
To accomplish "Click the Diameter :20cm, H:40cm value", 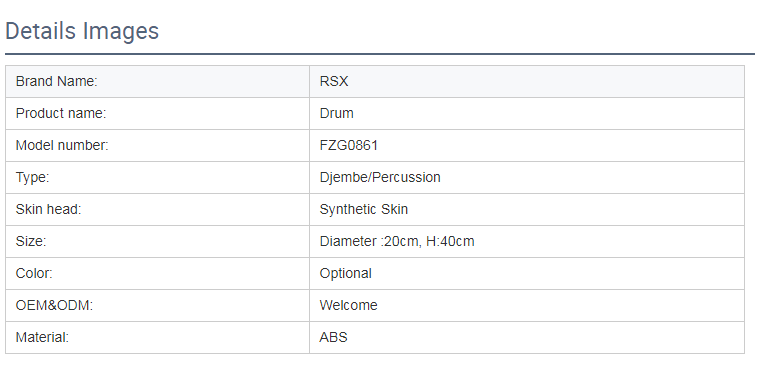I will point(397,241).
